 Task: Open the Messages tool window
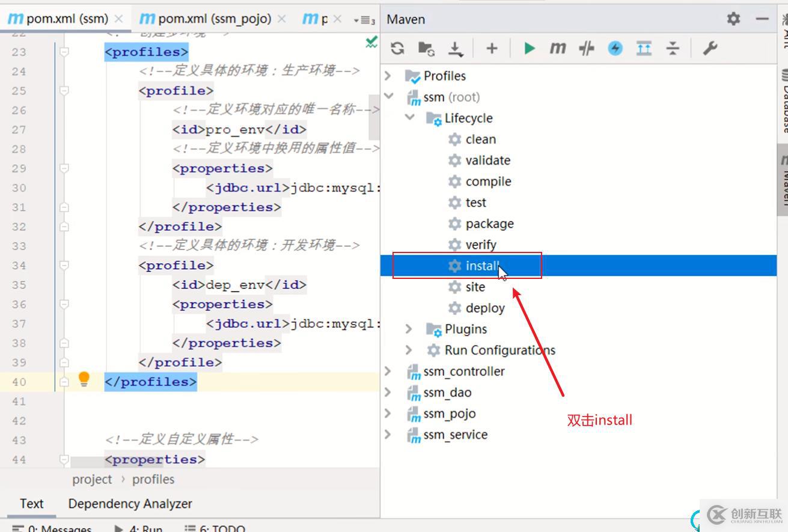pyautogui.click(x=52, y=528)
